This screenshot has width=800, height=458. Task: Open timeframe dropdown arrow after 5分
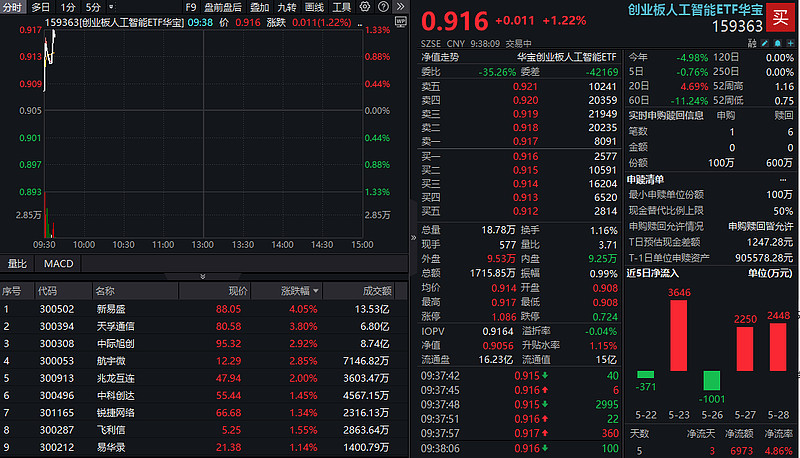111,7
